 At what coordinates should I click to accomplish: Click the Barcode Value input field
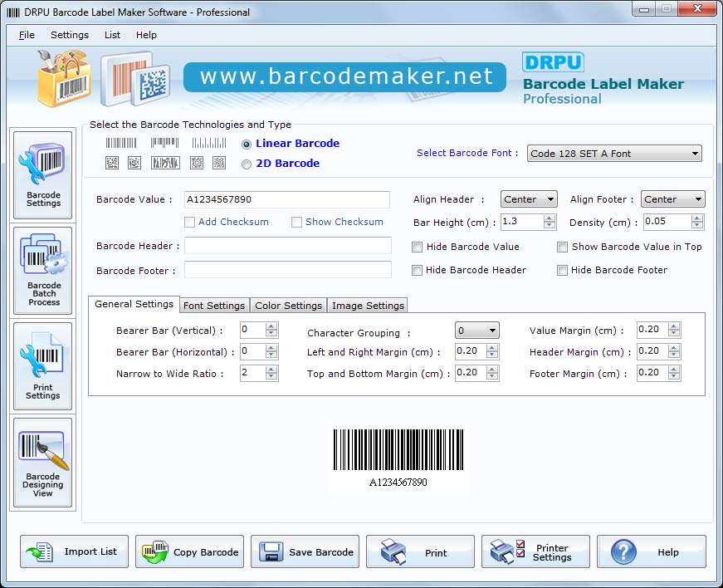click(287, 199)
